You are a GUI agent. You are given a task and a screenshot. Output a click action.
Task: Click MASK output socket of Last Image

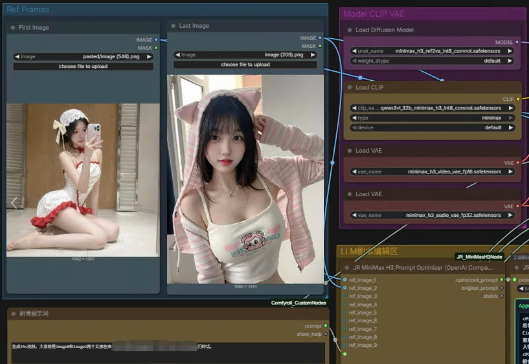tap(320, 46)
